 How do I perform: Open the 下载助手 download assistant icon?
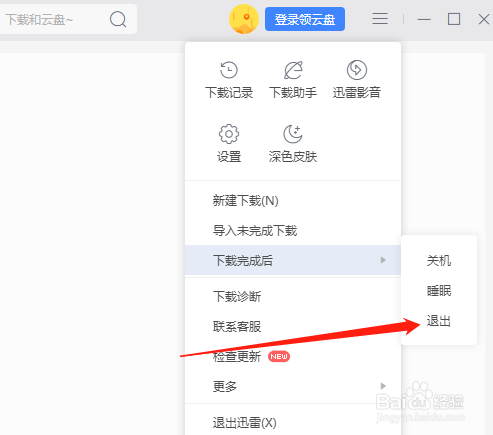pos(293,70)
